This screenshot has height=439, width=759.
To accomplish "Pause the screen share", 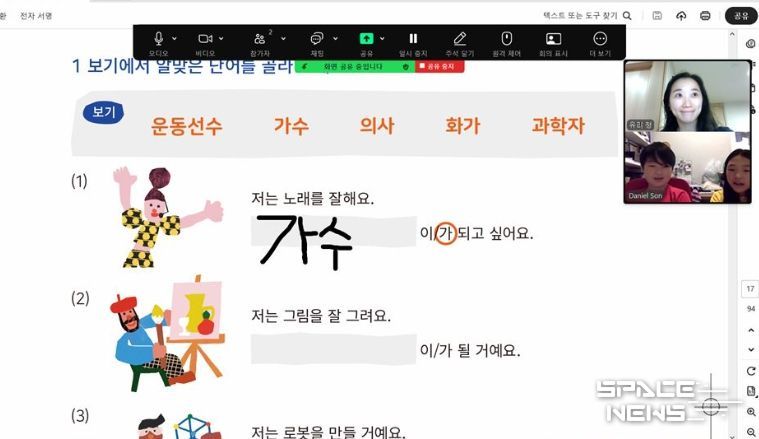I will 413,38.
